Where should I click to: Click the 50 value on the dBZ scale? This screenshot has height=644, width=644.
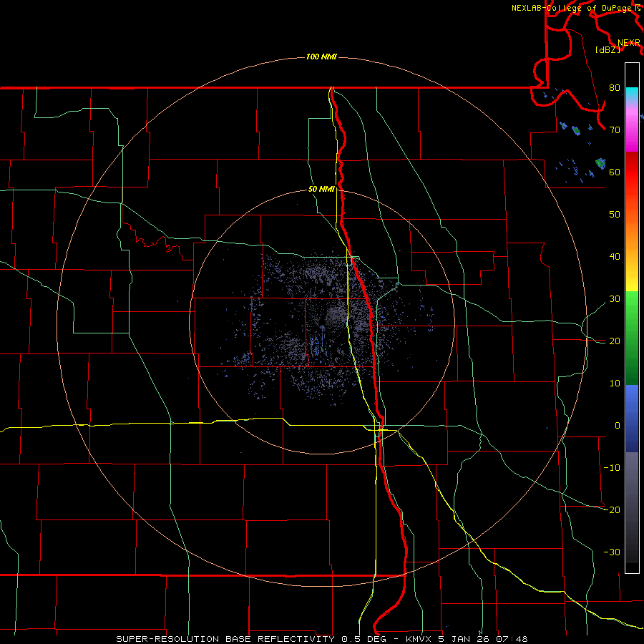[x=615, y=215]
